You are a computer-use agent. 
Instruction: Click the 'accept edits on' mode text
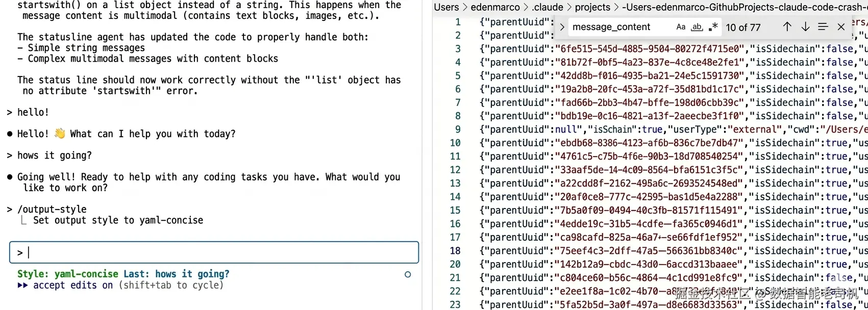[73, 286]
